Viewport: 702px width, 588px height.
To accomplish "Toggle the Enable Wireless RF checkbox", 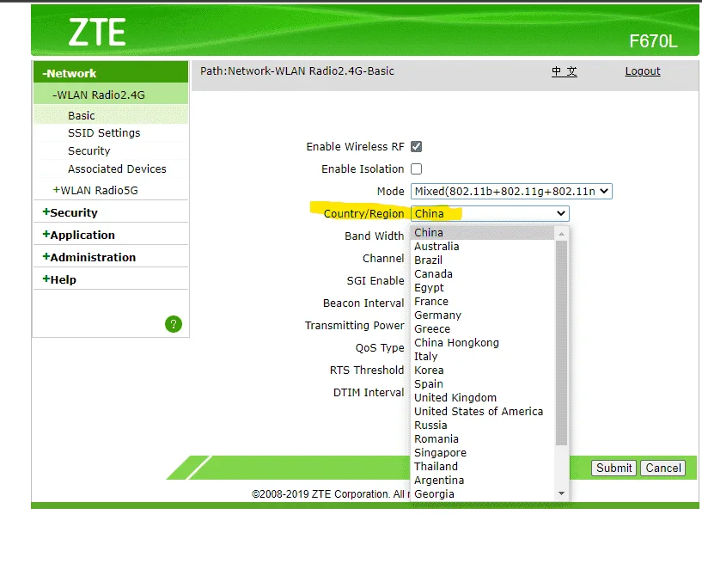I will click(417, 146).
